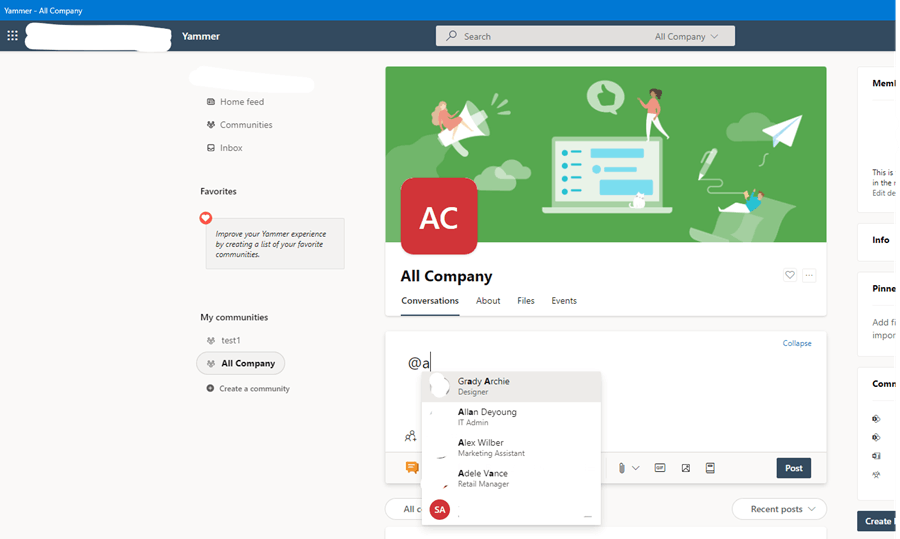900x539 pixels.
Task: Click the Favorites heading text
Action: pos(218,191)
